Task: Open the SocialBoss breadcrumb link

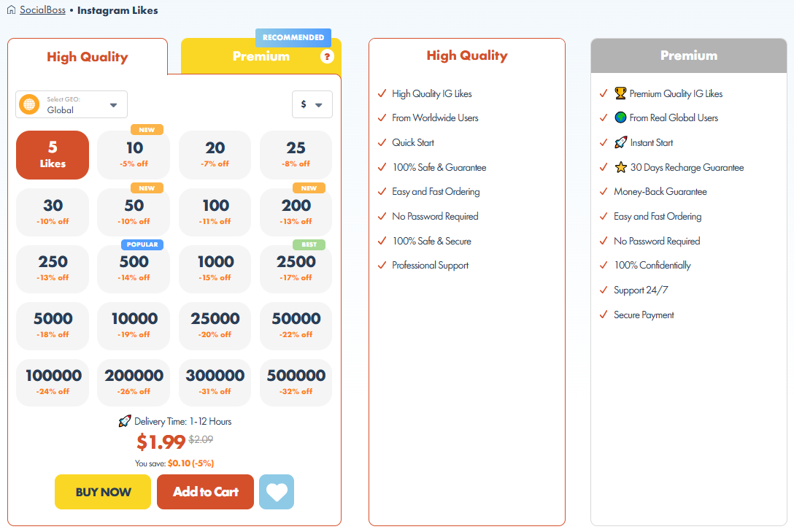Action: coord(42,10)
